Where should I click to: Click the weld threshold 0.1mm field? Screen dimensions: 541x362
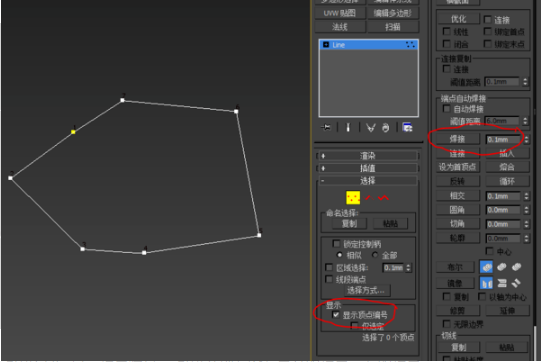[x=503, y=139]
